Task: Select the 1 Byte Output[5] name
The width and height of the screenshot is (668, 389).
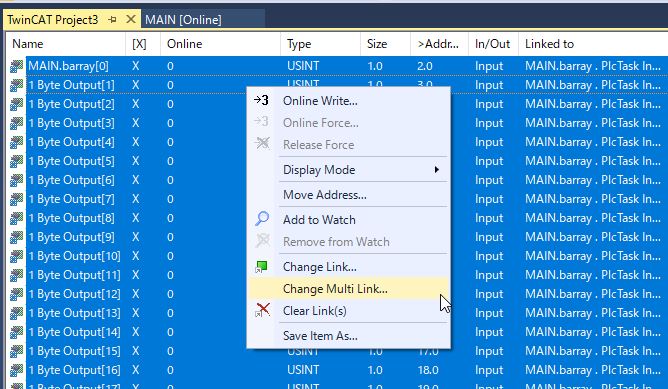Action: (72, 161)
